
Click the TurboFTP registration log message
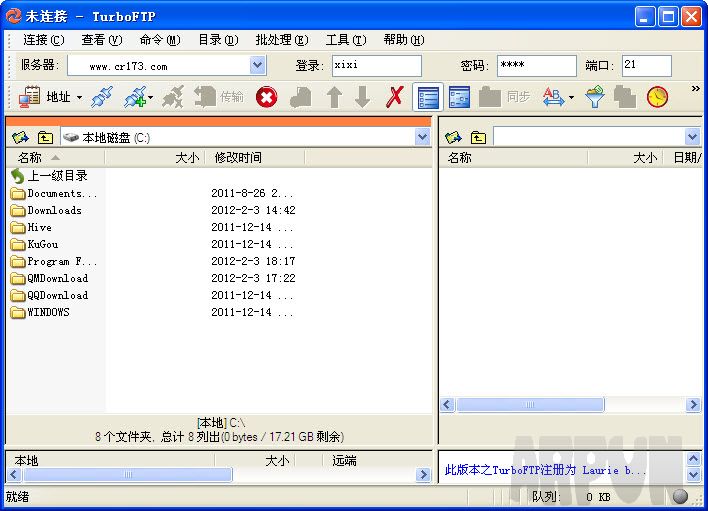(x=545, y=470)
